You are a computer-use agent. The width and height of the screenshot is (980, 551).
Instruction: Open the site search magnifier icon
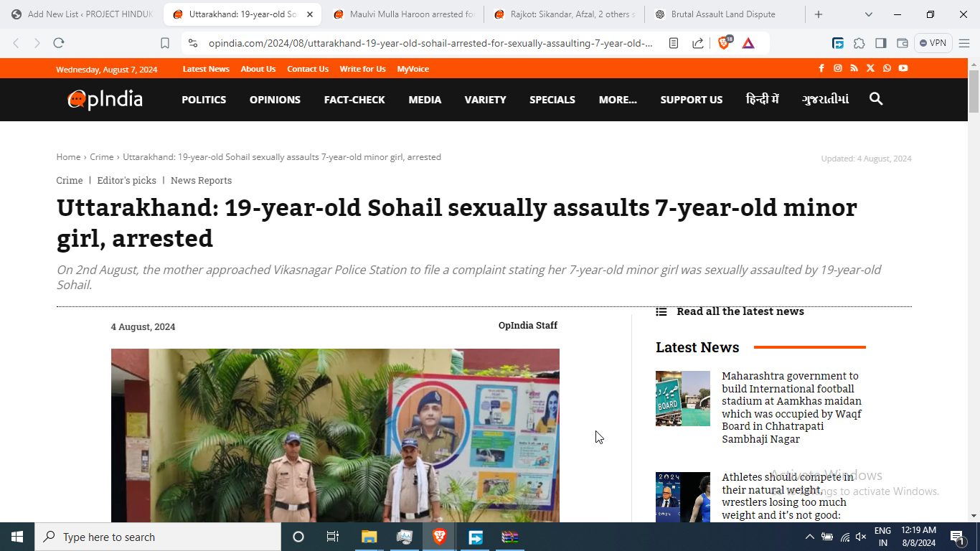pos(875,99)
